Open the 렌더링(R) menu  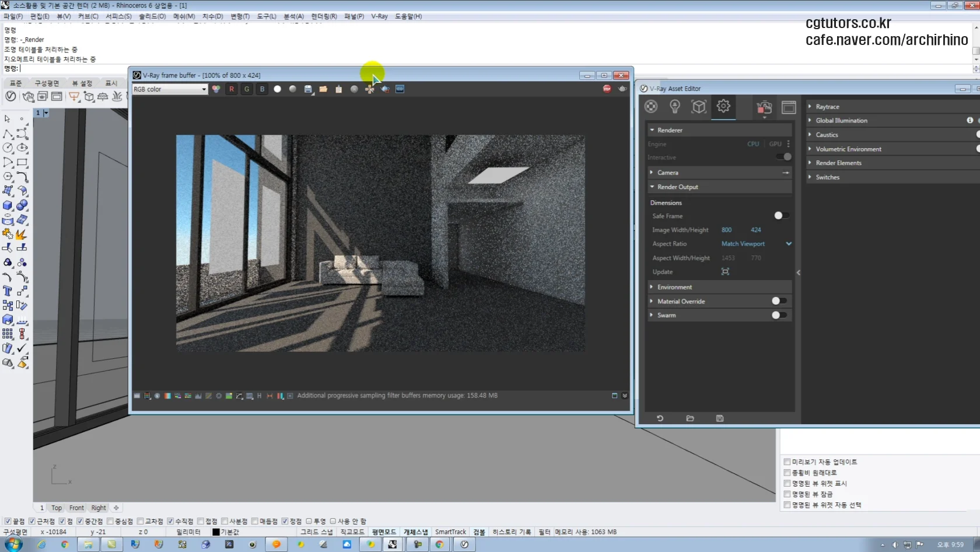324,16
